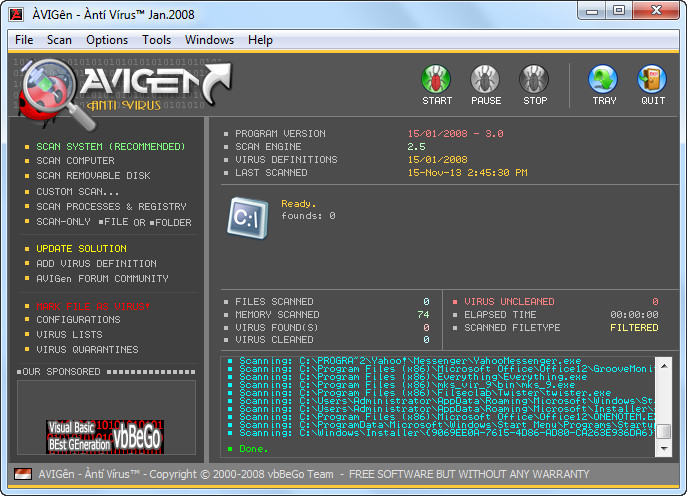The width and height of the screenshot is (687, 496).
Task: Click the Scan Engine value 2.5
Action: [416, 147]
